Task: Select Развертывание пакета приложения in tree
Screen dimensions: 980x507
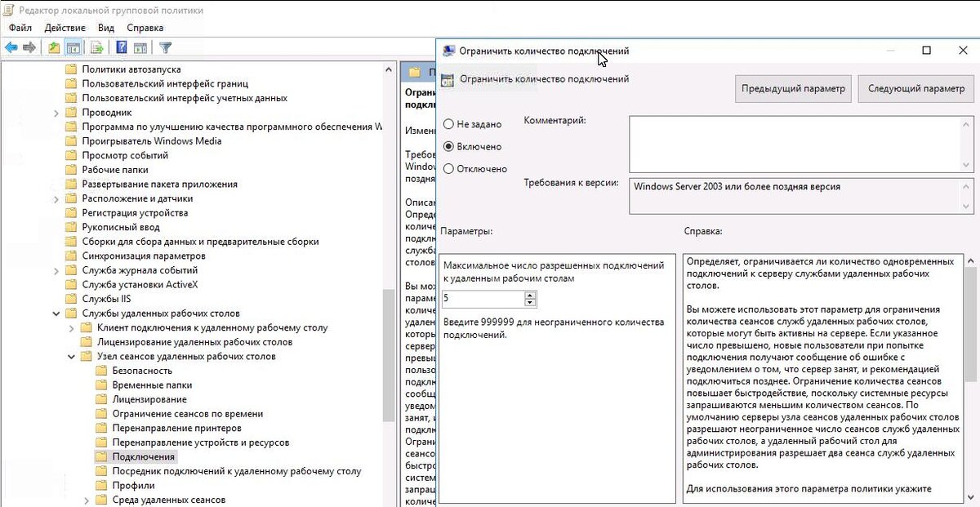Action: click(160, 184)
